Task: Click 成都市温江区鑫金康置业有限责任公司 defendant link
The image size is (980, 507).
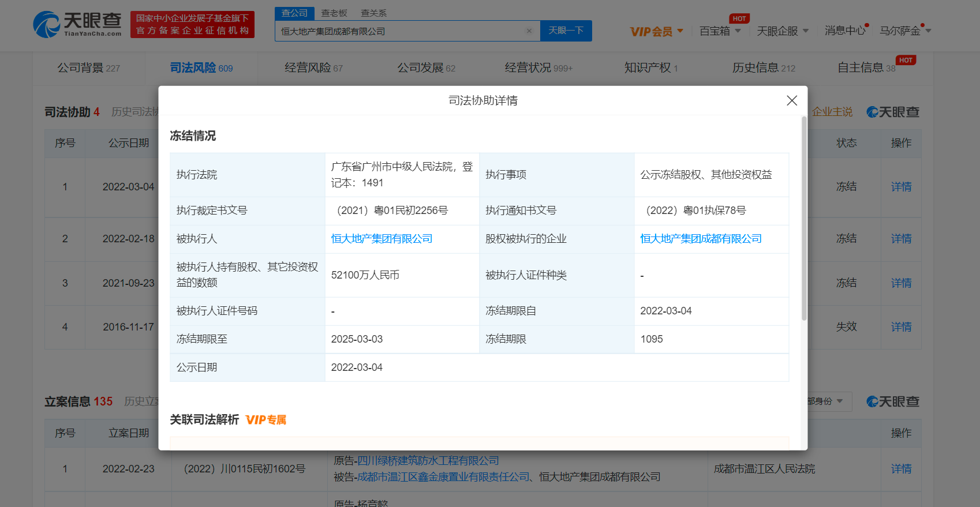Action: point(443,477)
